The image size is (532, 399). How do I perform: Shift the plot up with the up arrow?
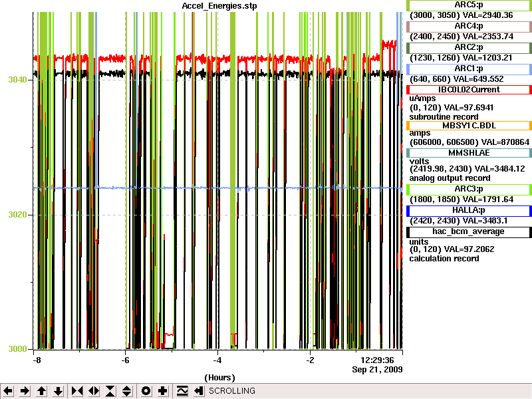pyautogui.click(x=41, y=391)
